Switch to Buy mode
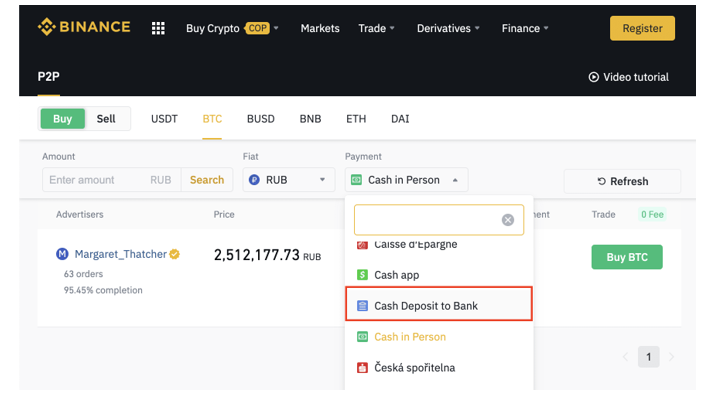The width and height of the screenshot is (705, 414). click(x=62, y=119)
